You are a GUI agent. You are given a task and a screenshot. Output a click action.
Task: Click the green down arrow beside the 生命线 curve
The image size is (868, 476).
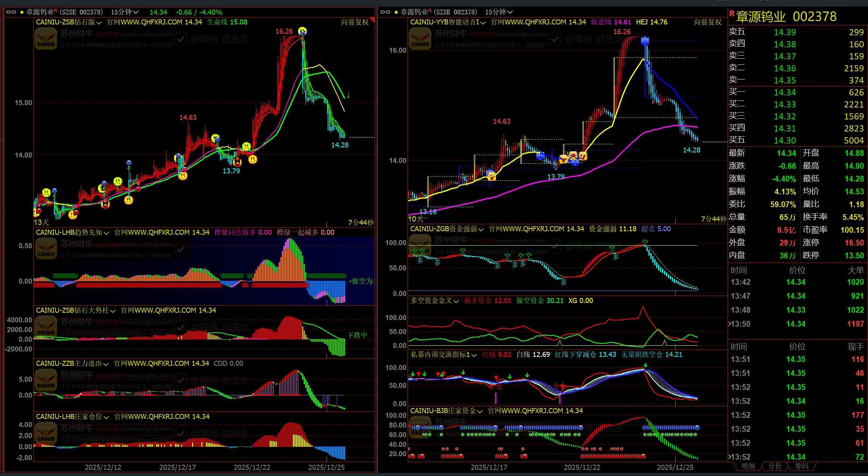pyautogui.click(x=348, y=95)
